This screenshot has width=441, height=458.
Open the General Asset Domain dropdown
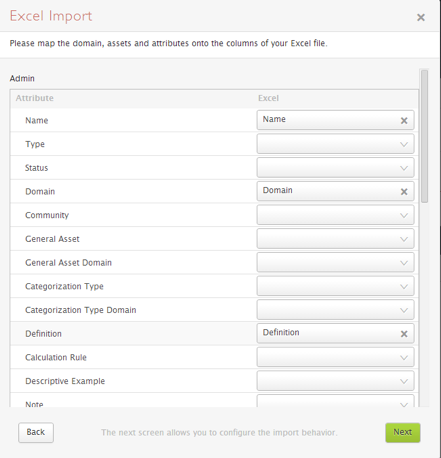335,262
